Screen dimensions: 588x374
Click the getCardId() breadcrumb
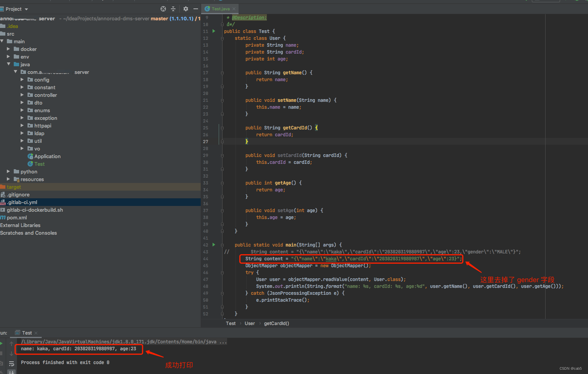tap(276, 323)
